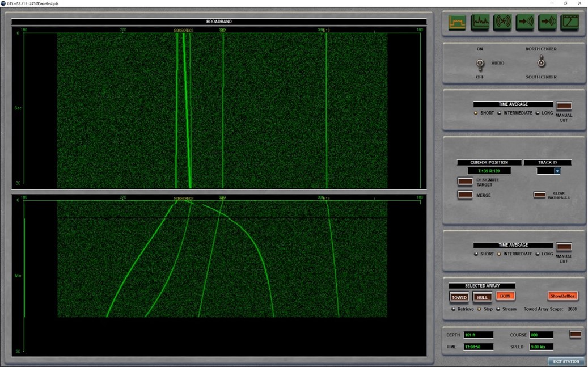Click the DESIGNATE TARGET button
The height and width of the screenshot is (367, 588).
(x=465, y=182)
